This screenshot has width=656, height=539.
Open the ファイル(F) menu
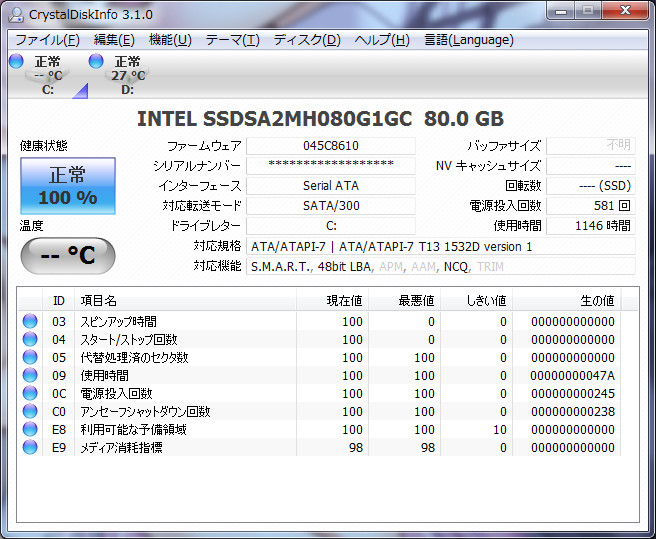click(47, 40)
